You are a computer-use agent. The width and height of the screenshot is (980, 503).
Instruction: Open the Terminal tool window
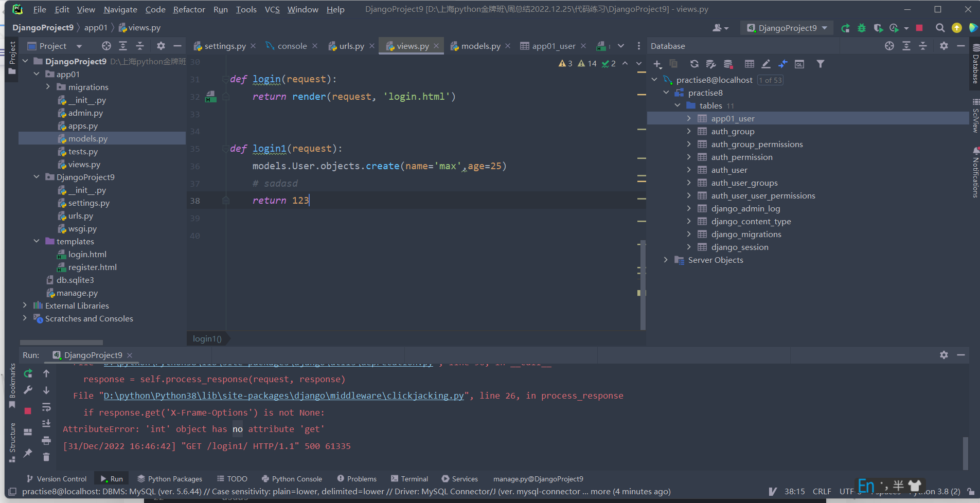pyautogui.click(x=409, y=479)
